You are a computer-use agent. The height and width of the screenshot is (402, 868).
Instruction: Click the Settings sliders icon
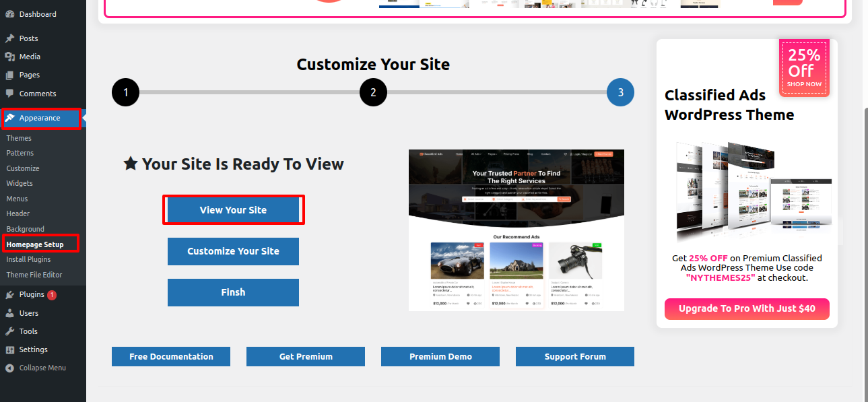(9, 349)
